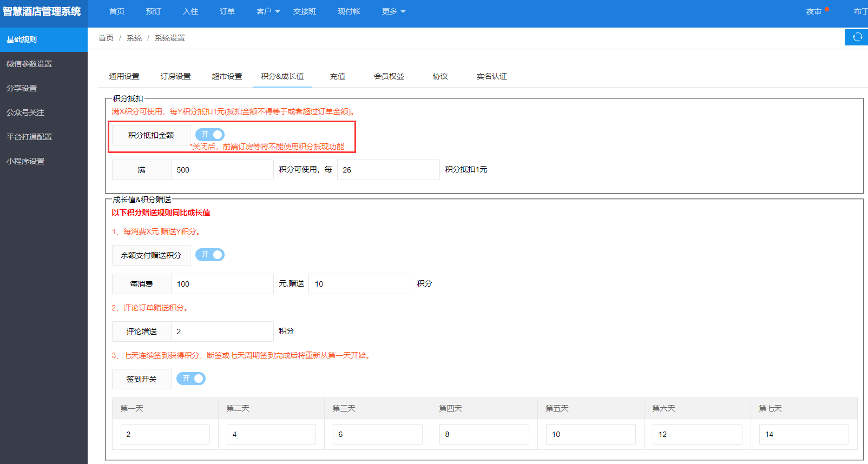Click the 元,赠送 field showing 10
The height and width of the screenshot is (464, 868).
pyautogui.click(x=360, y=284)
